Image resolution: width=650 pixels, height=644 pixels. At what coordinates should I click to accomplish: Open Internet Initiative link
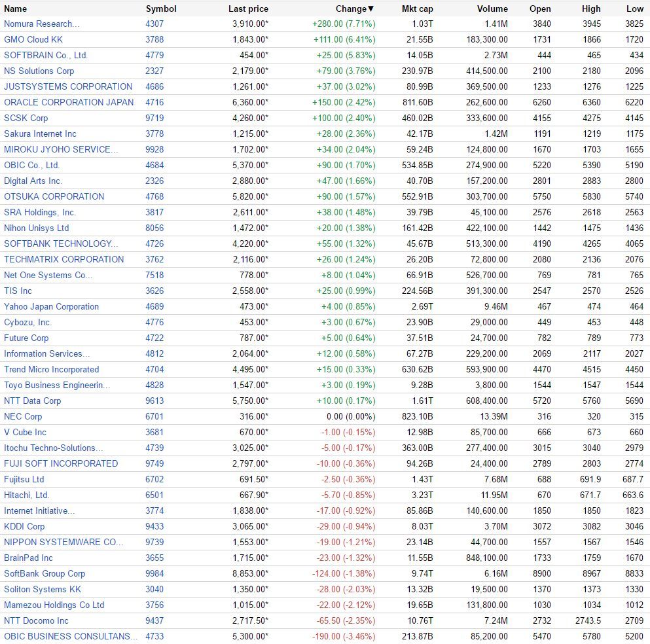click(x=39, y=512)
